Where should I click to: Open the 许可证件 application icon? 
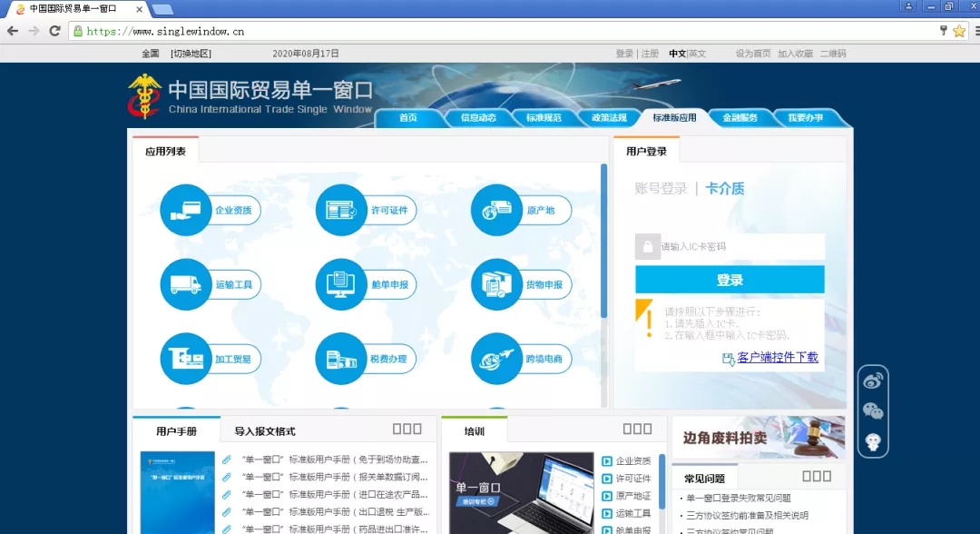341,211
